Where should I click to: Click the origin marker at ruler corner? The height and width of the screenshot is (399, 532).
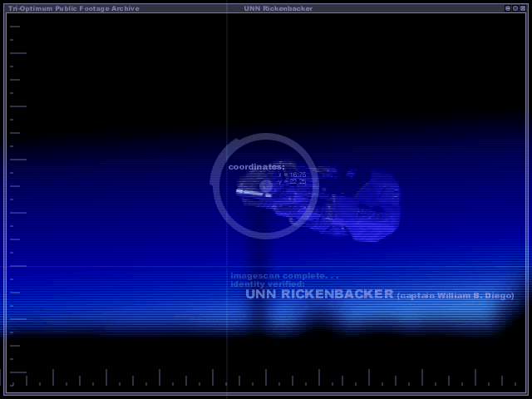tap(12, 385)
